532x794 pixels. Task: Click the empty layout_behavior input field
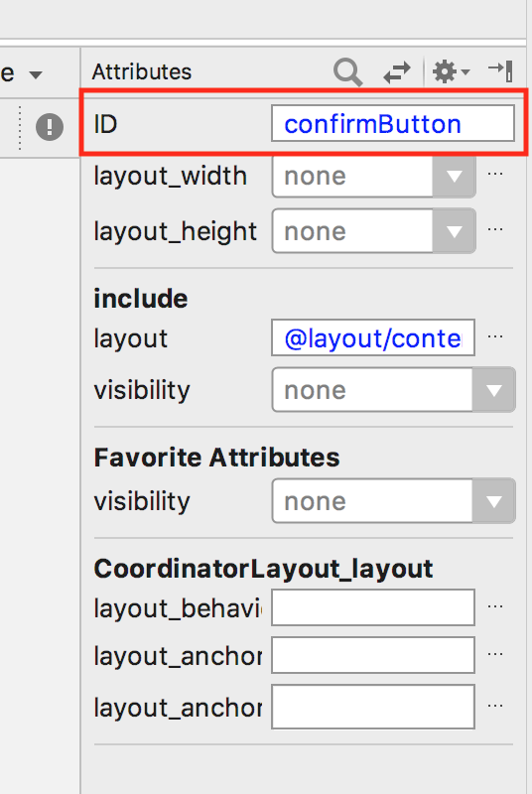coord(373,607)
